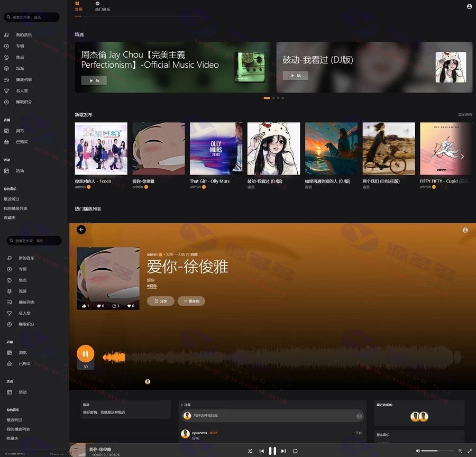
Task: Expand the player to fullscreen
Action: [x=470, y=451]
